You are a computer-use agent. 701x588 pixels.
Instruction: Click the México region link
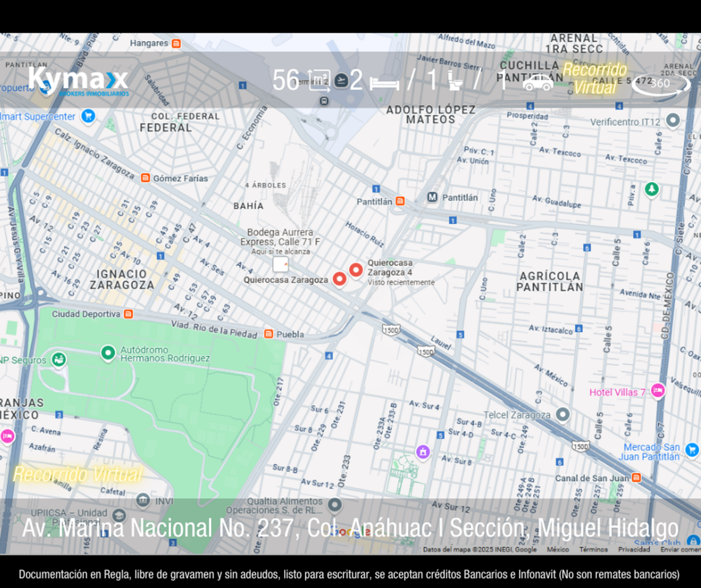(x=558, y=549)
